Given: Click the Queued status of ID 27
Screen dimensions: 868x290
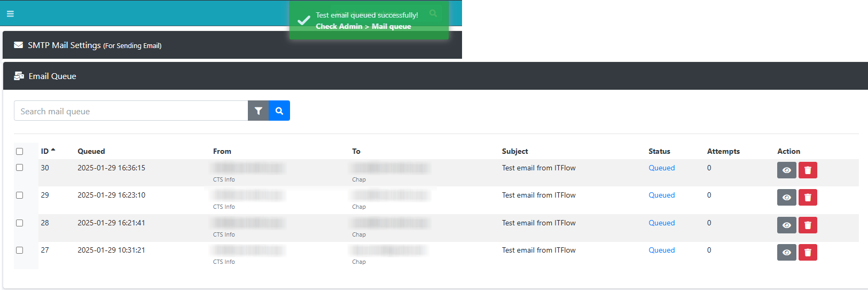Looking at the screenshot, I should pyautogui.click(x=661, y=250).
